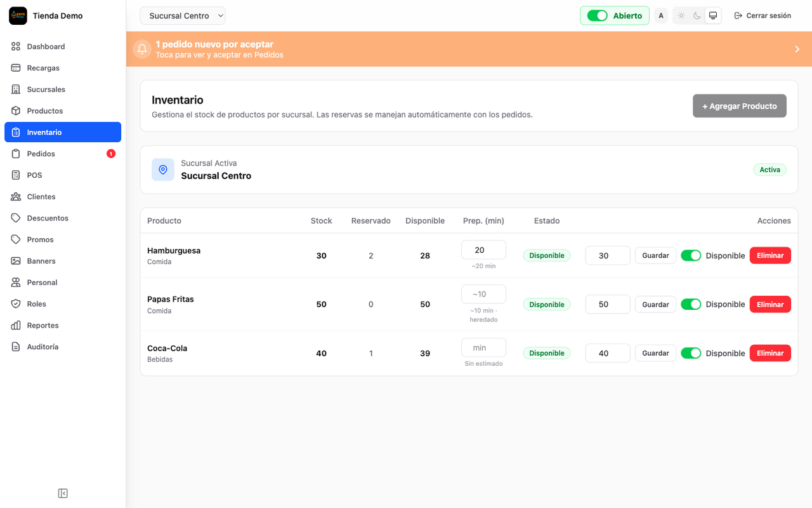
Task: Click the Inventario clipboard icon
Action: 16,132
